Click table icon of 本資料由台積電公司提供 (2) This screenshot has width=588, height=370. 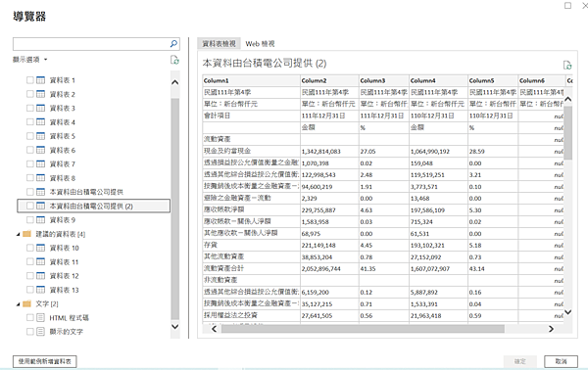point(40,206)
